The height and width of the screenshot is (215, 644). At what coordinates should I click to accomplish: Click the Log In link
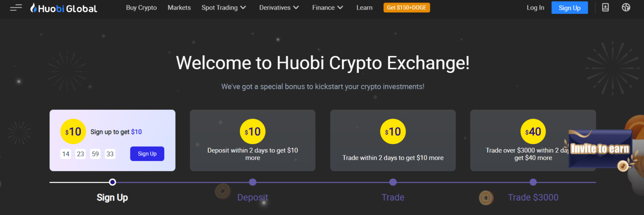coord(535,8)
